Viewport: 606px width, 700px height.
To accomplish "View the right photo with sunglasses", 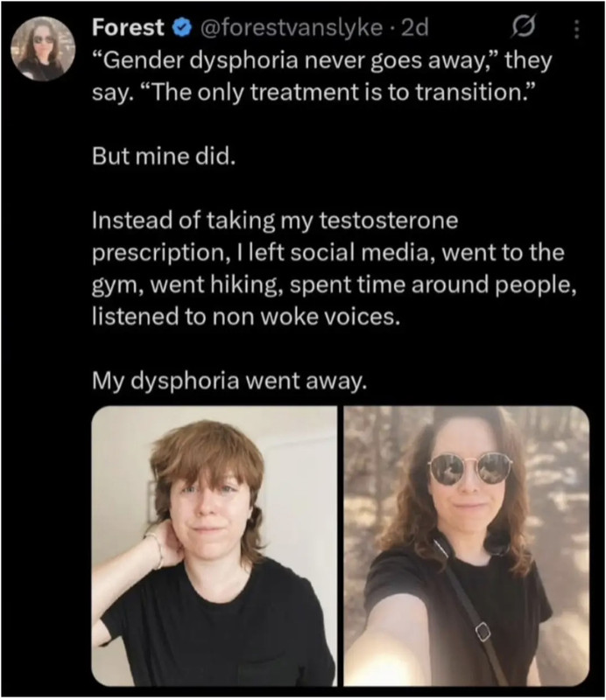I will pos(466,546).
